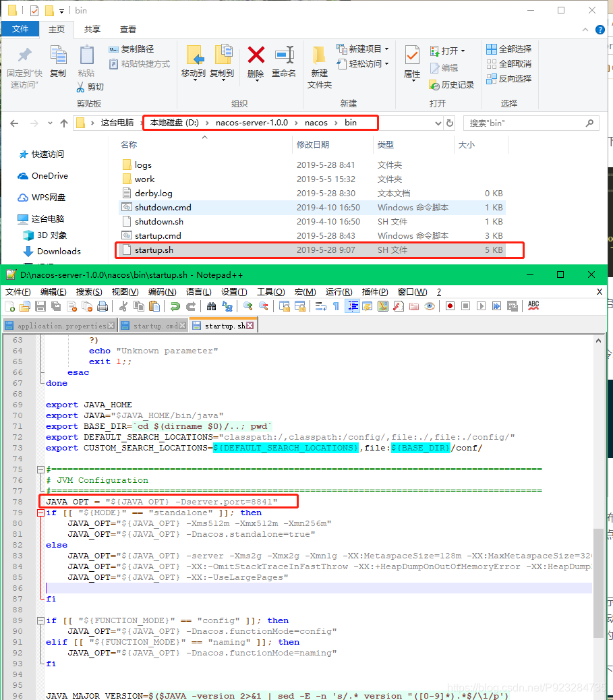Open the 文件(F) menu in Notepad++

[18, 292]
